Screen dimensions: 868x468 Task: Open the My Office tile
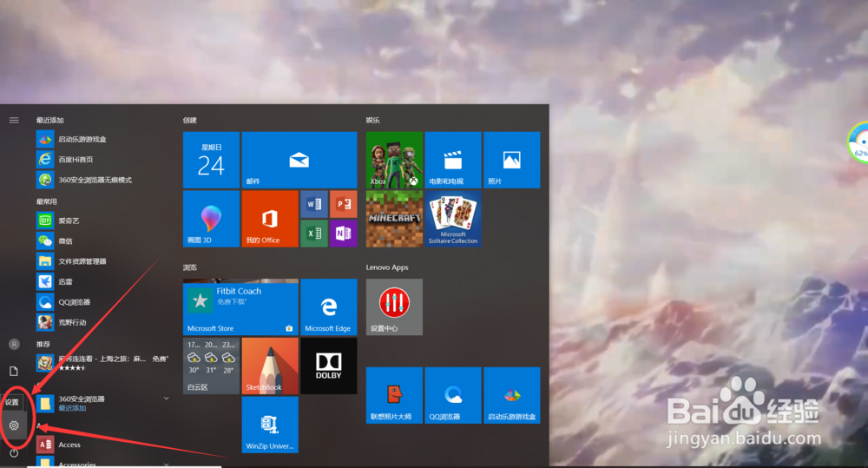pos(270,219)
